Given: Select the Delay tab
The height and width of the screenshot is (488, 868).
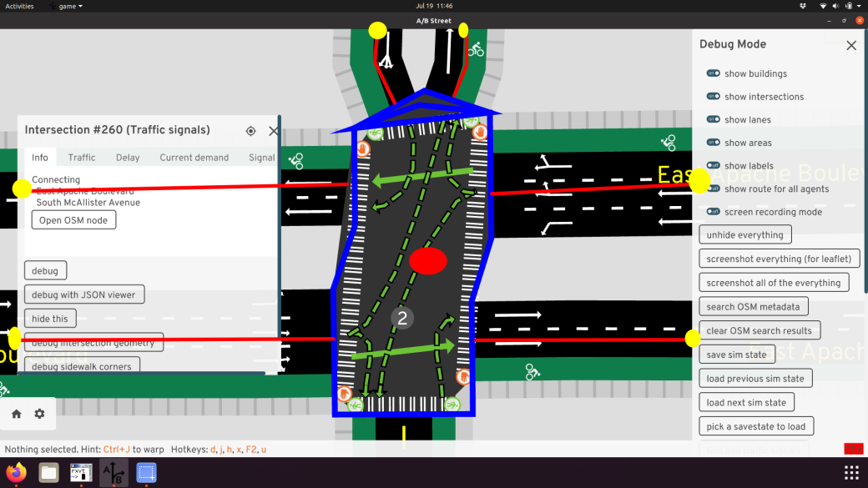Looking at the screenshot, I should [128, 158].
